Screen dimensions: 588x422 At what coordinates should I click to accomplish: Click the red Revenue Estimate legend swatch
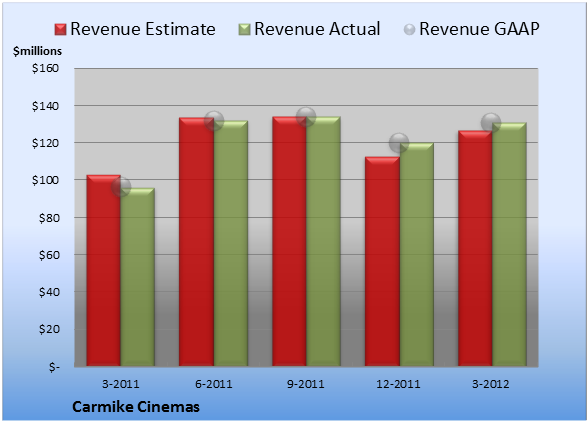click(60, 30)
